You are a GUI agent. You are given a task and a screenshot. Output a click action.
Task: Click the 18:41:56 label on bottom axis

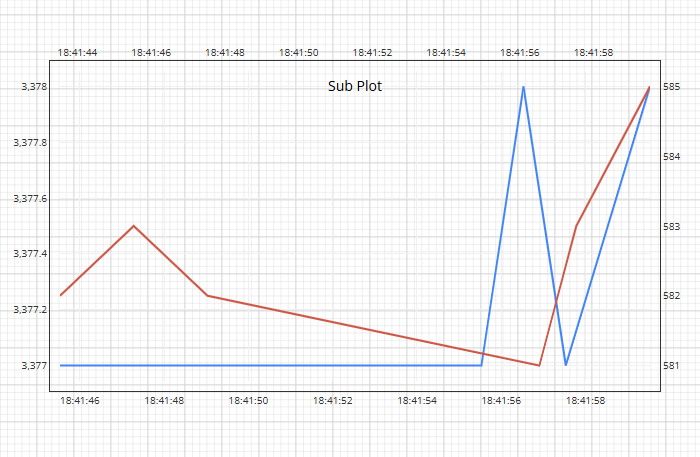pyautogui.click(x=501, y=401)
